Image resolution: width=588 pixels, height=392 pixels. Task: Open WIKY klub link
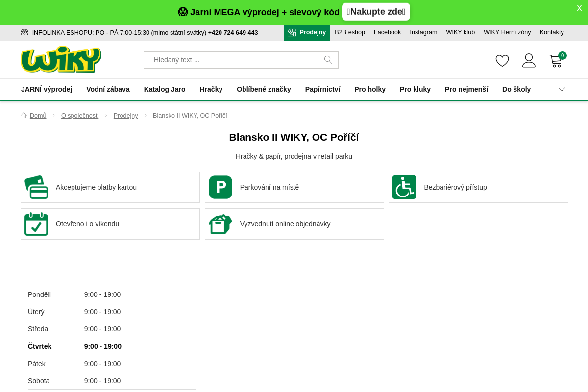point(460,32)
